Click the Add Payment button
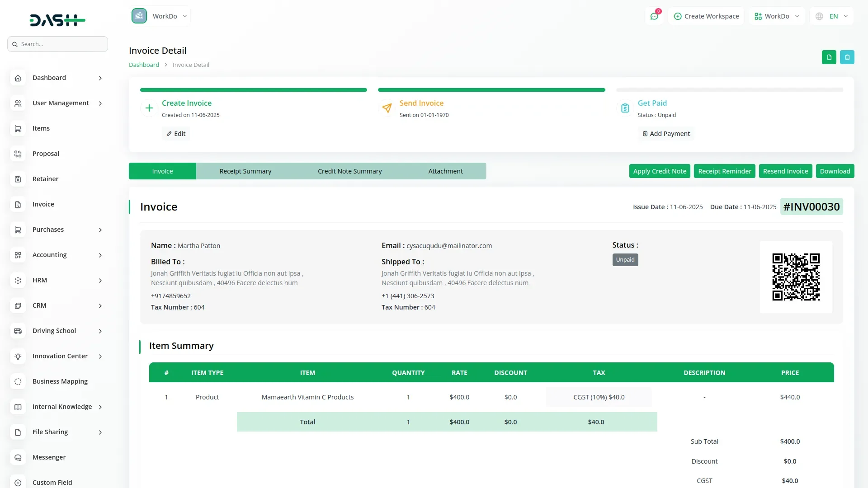Screen dimensions: 868x488 pos(666,134)
